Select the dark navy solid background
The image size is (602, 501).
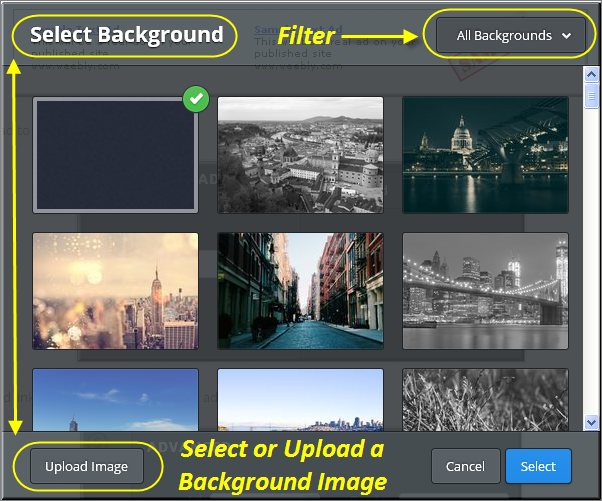click(114, 155)
